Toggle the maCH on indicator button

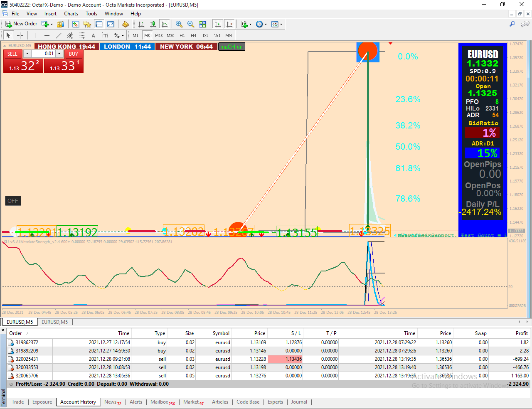(x=232, y=47)
